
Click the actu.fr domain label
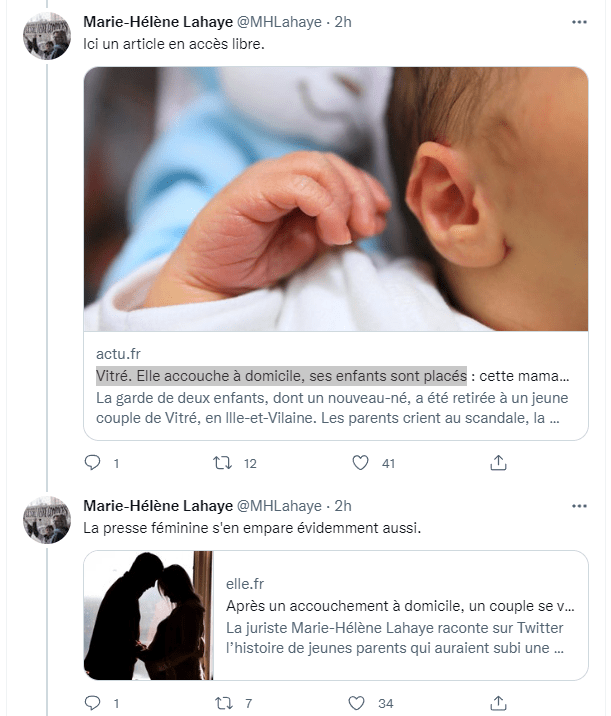coord(120,354)
